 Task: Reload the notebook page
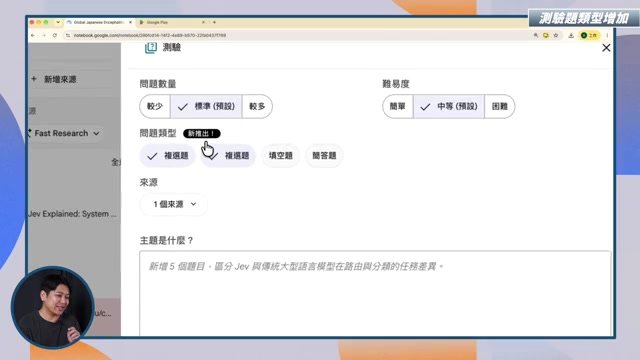point(55,36)
